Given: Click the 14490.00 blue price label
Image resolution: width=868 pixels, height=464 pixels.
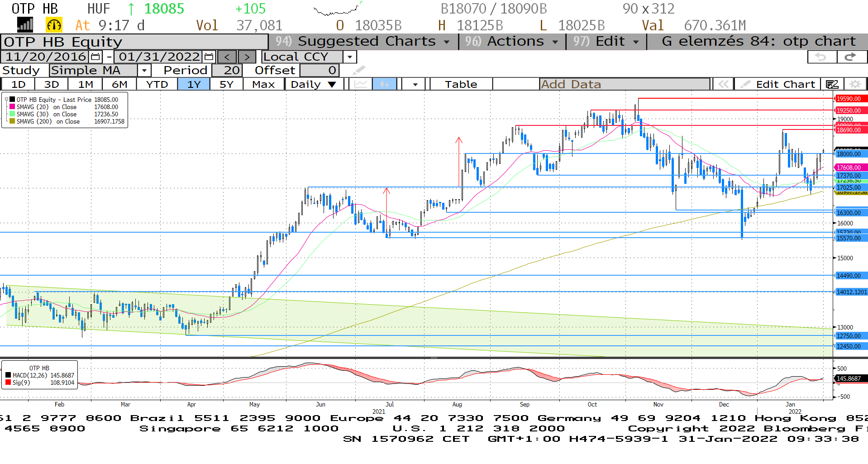Looking at the screenshot, I should [x=851, y=276].
